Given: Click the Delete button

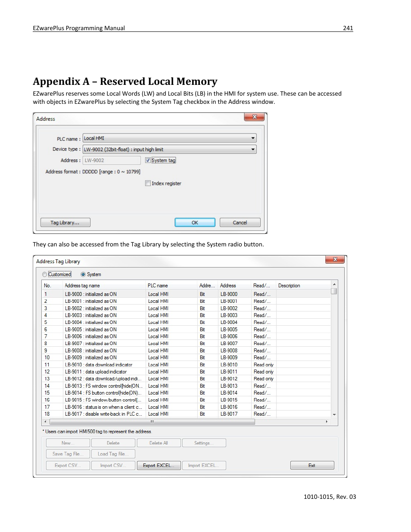Looking at the screenshot, I should point(113,443).
